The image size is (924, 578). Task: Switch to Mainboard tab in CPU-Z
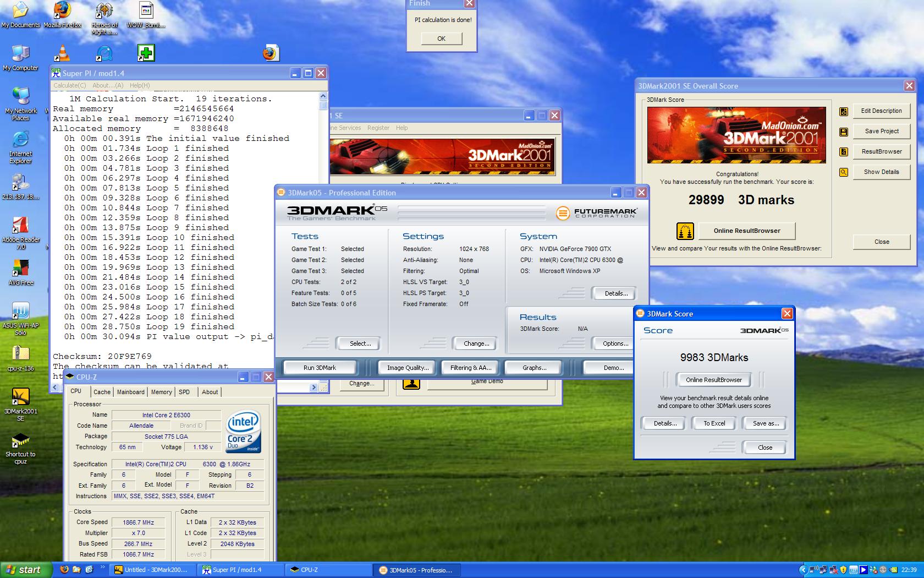(130, 392)
